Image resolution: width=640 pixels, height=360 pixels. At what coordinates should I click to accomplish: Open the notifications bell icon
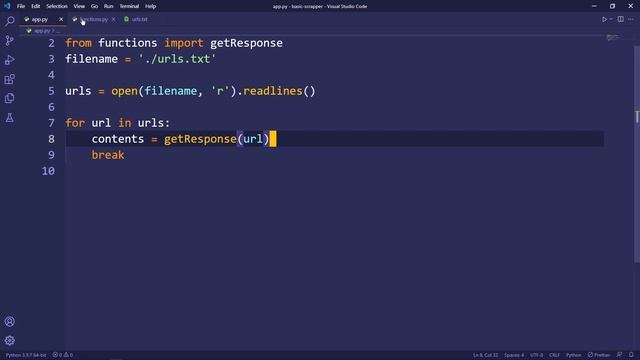pos(631,355)
